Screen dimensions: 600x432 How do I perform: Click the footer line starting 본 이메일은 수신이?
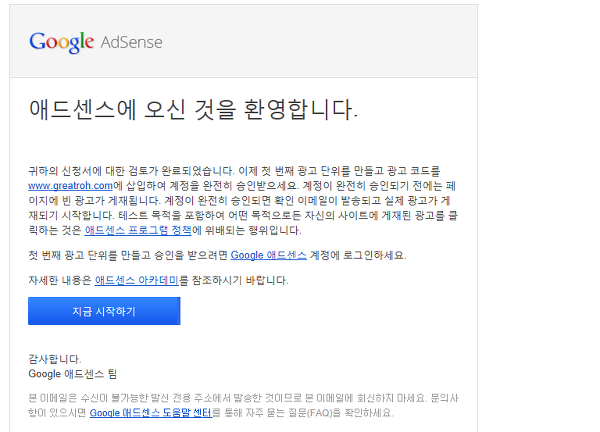tap(243, 398)
